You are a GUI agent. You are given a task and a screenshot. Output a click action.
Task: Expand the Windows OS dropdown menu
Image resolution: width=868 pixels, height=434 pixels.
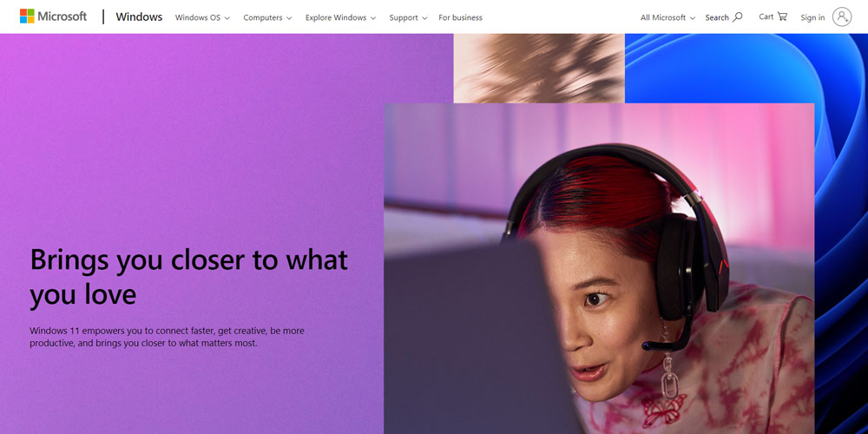(202, 17)
